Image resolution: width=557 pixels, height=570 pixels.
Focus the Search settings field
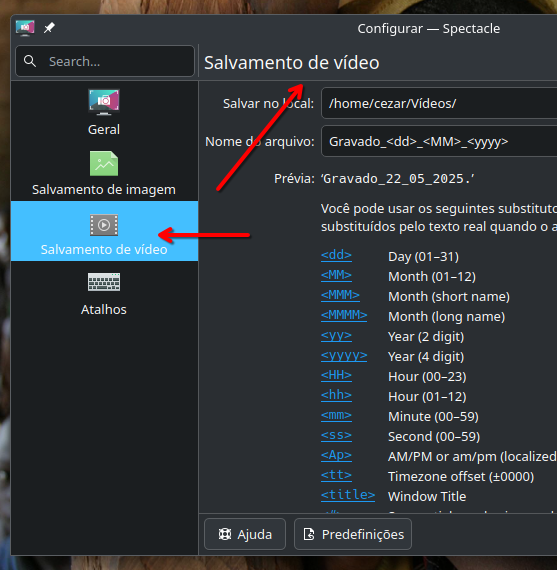pos(105,61)
